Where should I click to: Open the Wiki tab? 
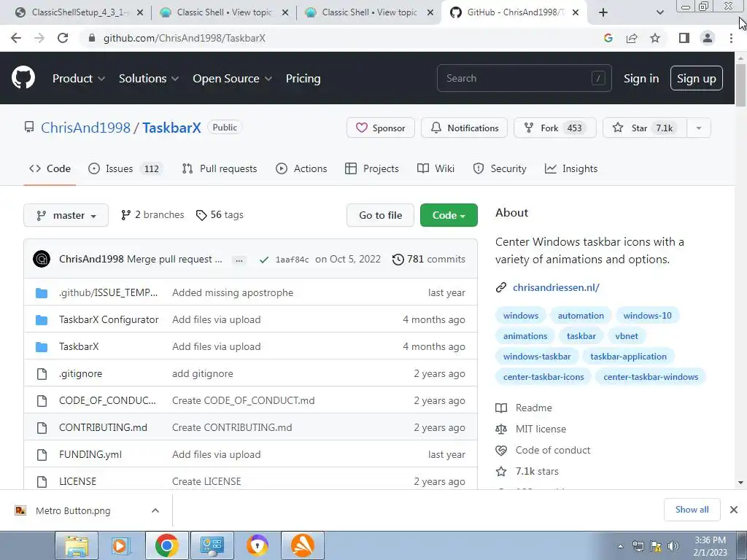[436, 168]
